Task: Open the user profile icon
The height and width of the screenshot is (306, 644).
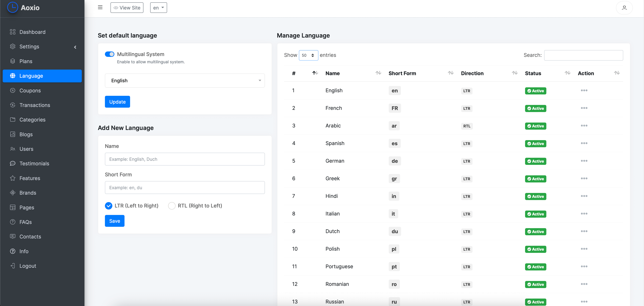Action: tap(624, 8)
